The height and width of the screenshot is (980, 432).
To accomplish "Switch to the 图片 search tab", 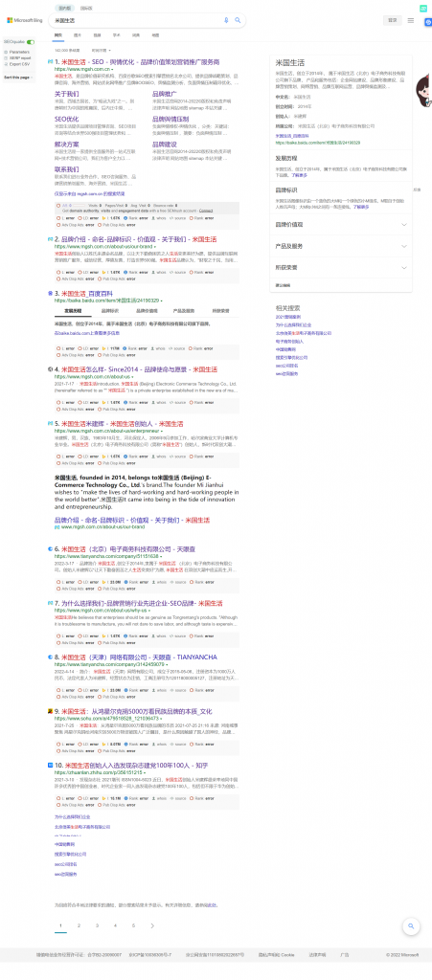I will (x=77, y=35).
